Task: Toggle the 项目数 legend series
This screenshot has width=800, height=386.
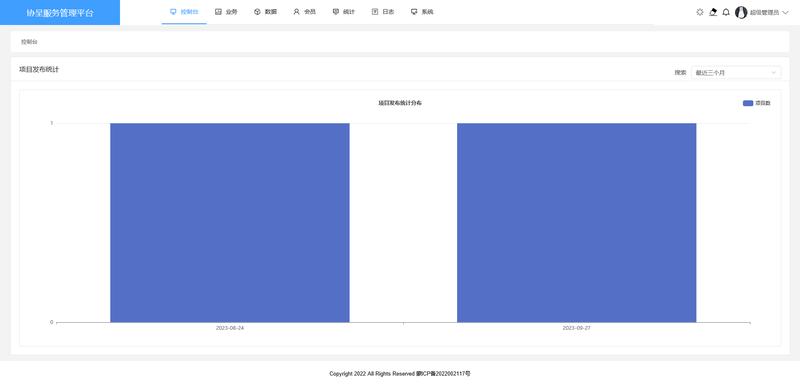Action: (x=756, y=103)
